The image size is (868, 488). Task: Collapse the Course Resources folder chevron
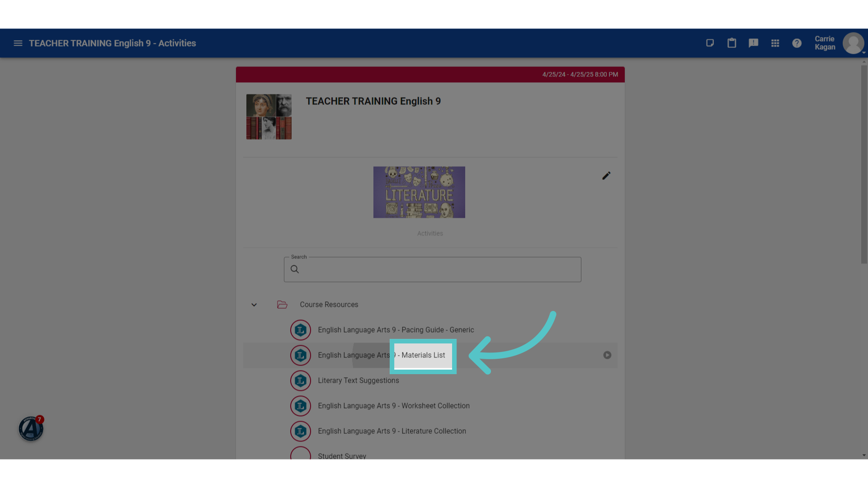coord(254,305)
